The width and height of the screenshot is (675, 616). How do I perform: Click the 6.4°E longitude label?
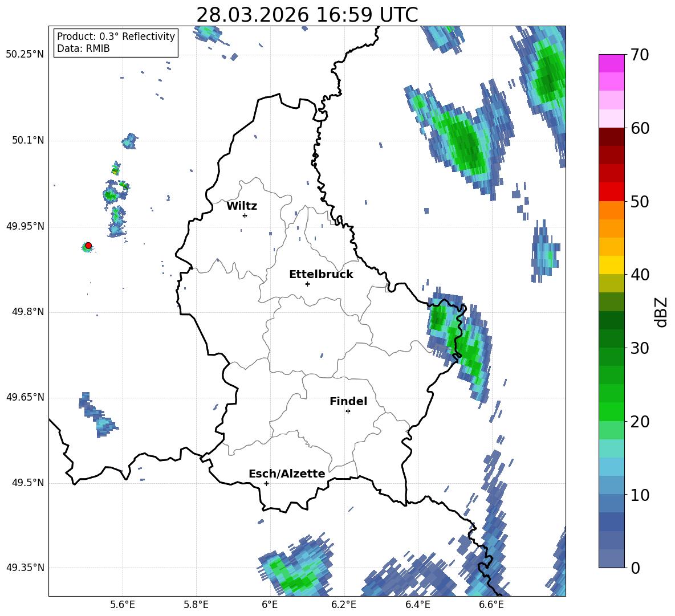tap(418, 605)
